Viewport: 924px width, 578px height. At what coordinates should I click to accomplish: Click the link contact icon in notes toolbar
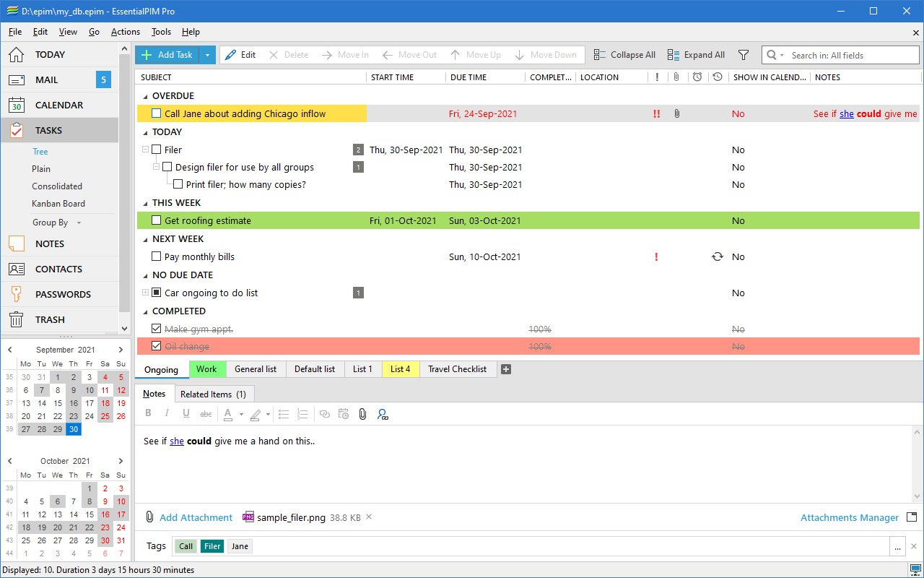(383, 414)
